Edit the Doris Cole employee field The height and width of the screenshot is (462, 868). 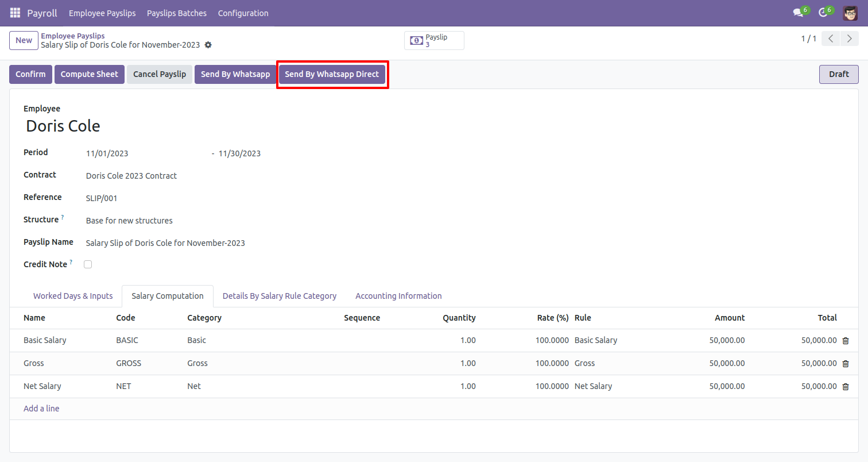(63, 126)
